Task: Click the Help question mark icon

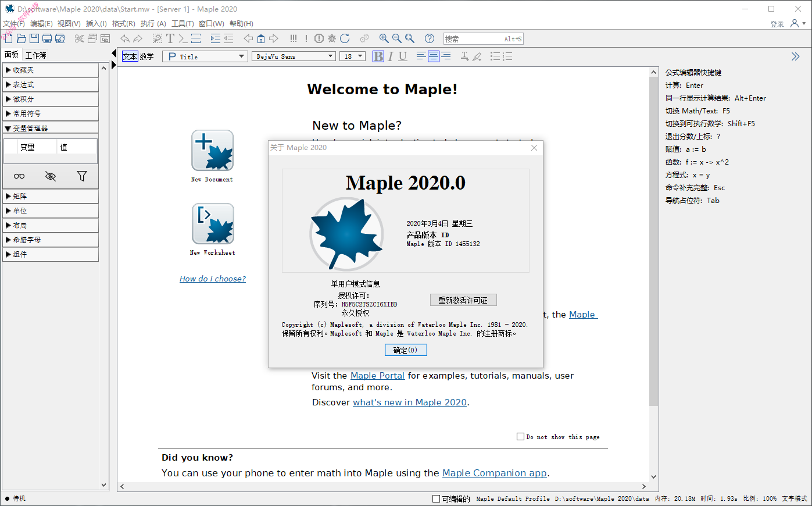Action: pyautogui.click(x=430, y=38)
